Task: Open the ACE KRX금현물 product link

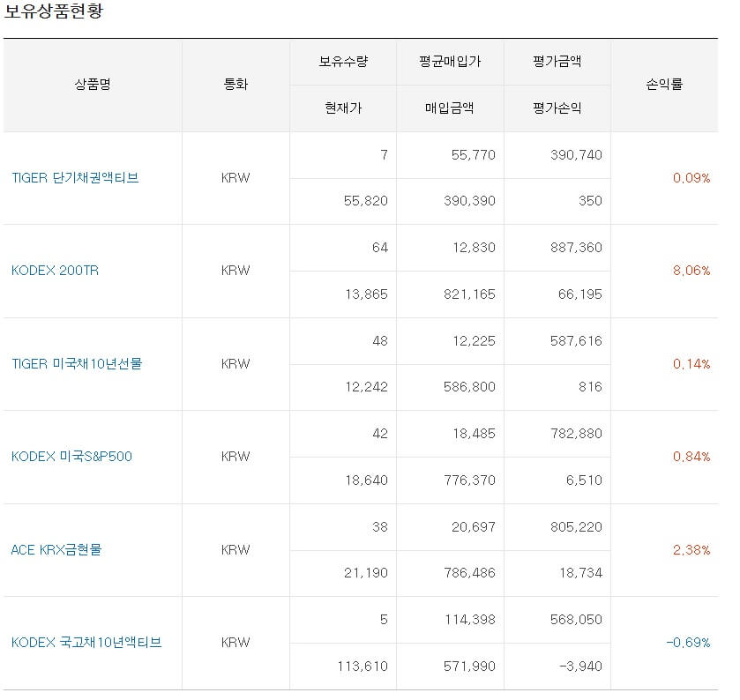Action: point(56,549)
